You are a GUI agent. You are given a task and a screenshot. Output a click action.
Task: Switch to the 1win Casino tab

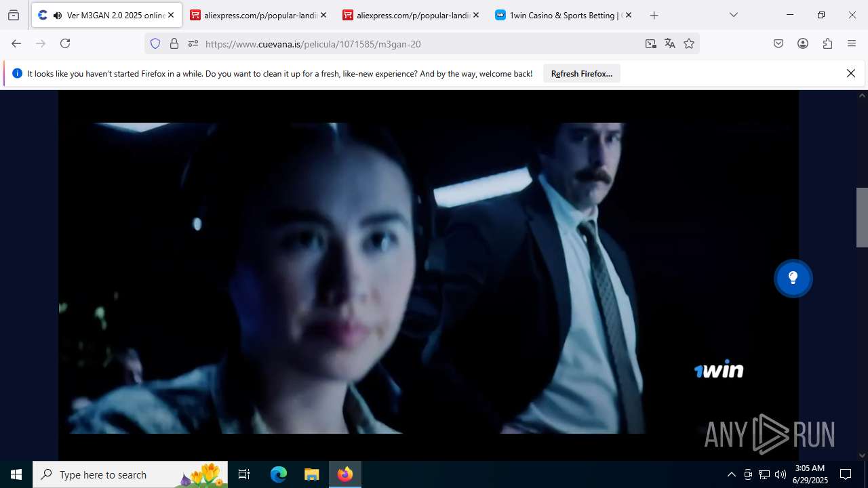(x=564, y=15)
